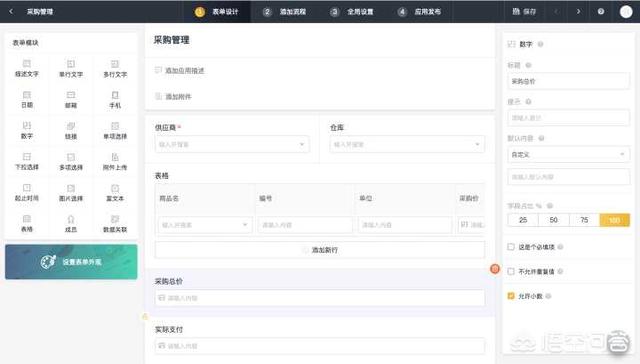Open the 供应商 supplier dropdown
Image resolution: width=640 pixels, height=364 pixels.
[x=232, y=144]
